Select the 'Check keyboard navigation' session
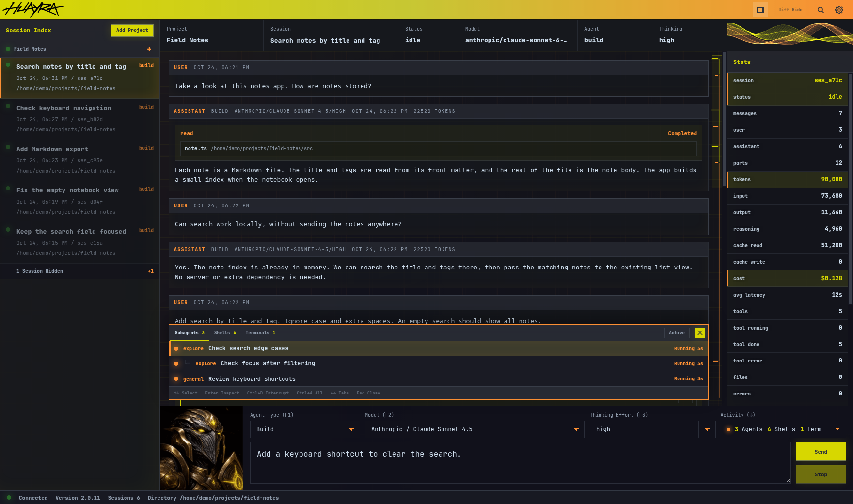Screen dimensions: 853x504 [x=80, y=119]
